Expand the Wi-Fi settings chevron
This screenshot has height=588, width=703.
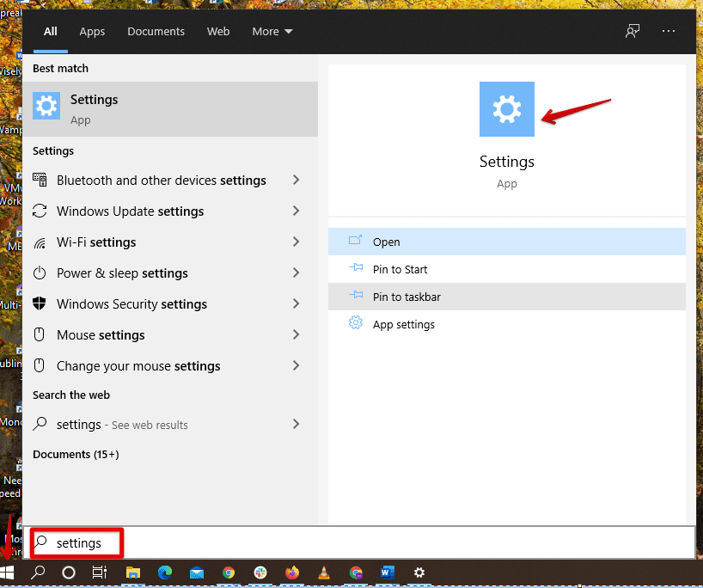pos(296,242)
